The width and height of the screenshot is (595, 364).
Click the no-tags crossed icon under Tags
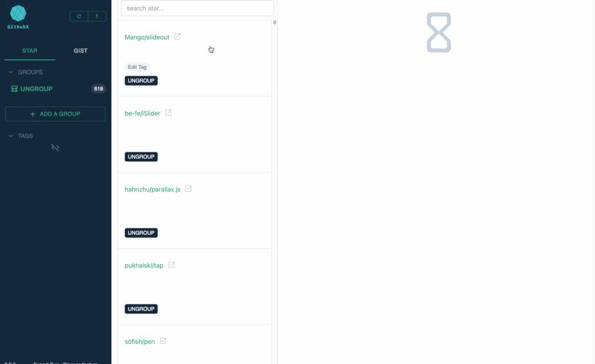pos(55,148)
